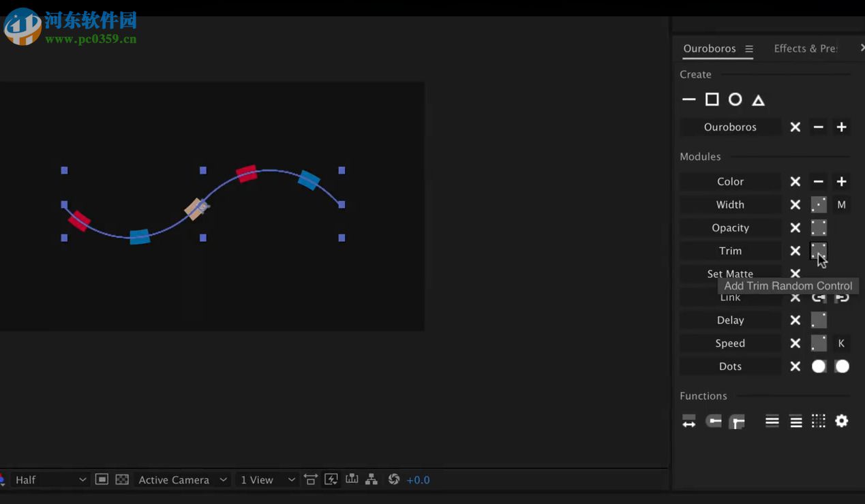Toggle pixel aspect ratio correction icon
This screenshot has height=504, width=865.
(311, 479)
